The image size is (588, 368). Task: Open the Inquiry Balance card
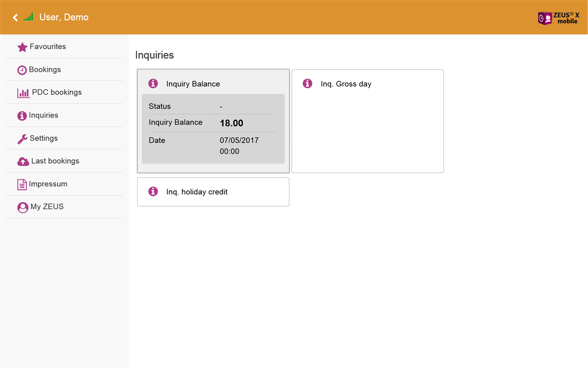pyautogui.click(x=213, y=121)
